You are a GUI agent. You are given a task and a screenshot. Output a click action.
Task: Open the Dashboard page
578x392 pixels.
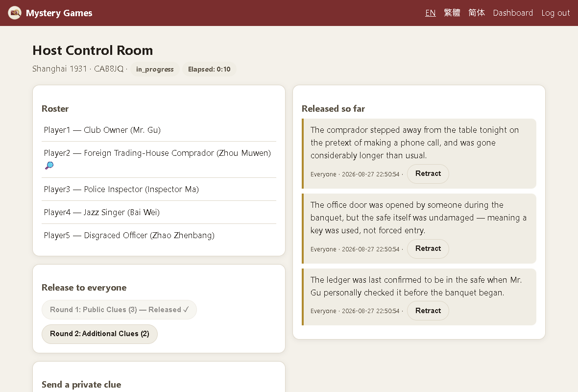click(x=513, y=13)
